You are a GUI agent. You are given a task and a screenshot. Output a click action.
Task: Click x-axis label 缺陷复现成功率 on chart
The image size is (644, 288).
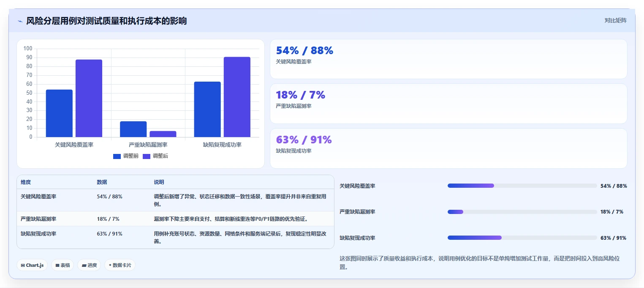pos(222,145)
